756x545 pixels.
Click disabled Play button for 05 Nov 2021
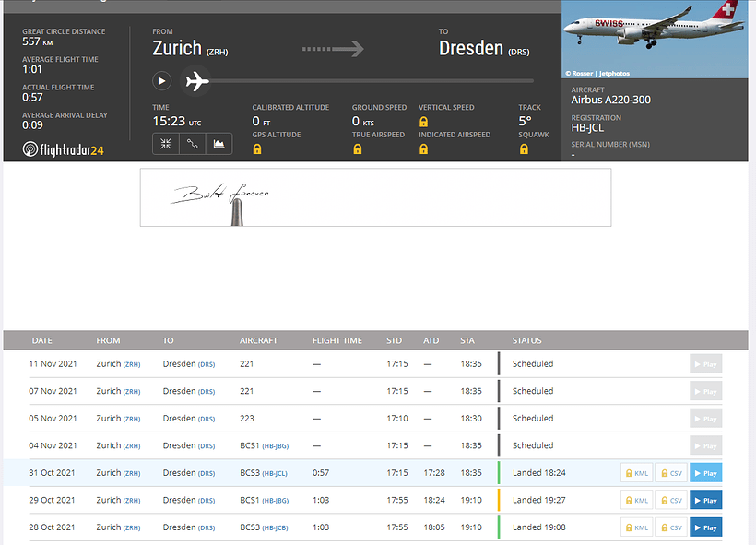(x=706, y=419)
